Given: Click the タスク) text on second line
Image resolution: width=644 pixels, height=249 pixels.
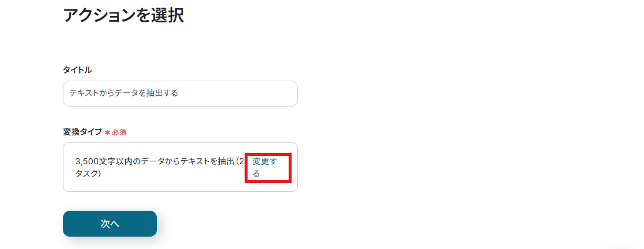Looking at the screenshot, I should click(88, 173).
